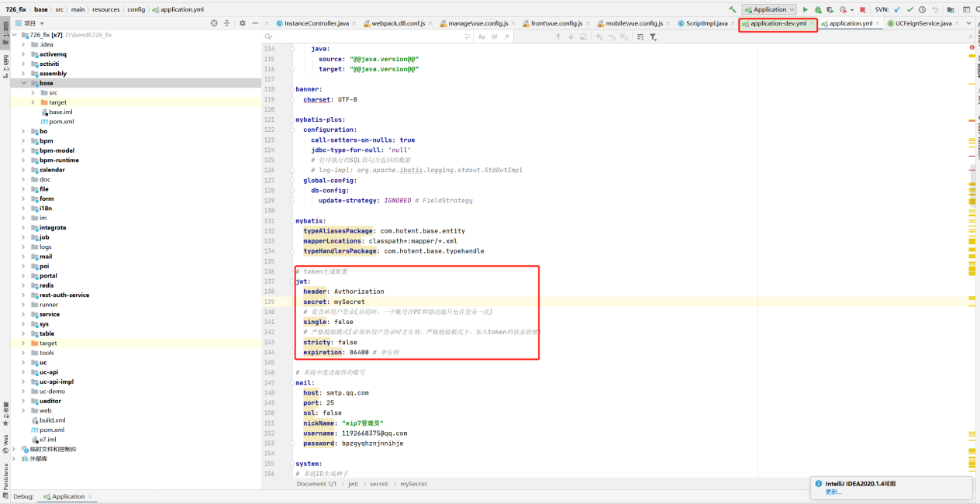Start debugging with the Debug bug icon
Image resolution: width=980 pixels, height=504 pixels.
pos(817,9)
